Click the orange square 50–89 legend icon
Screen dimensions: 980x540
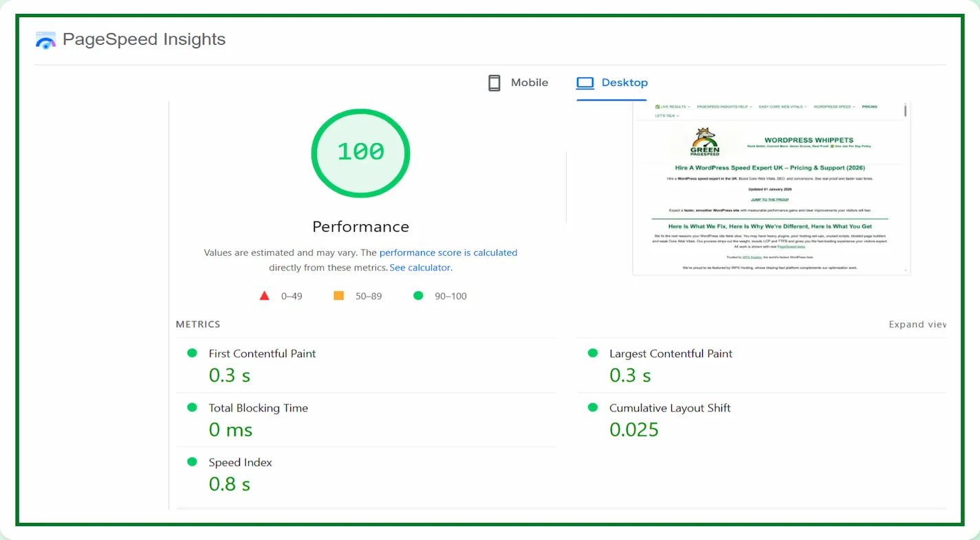338,296
